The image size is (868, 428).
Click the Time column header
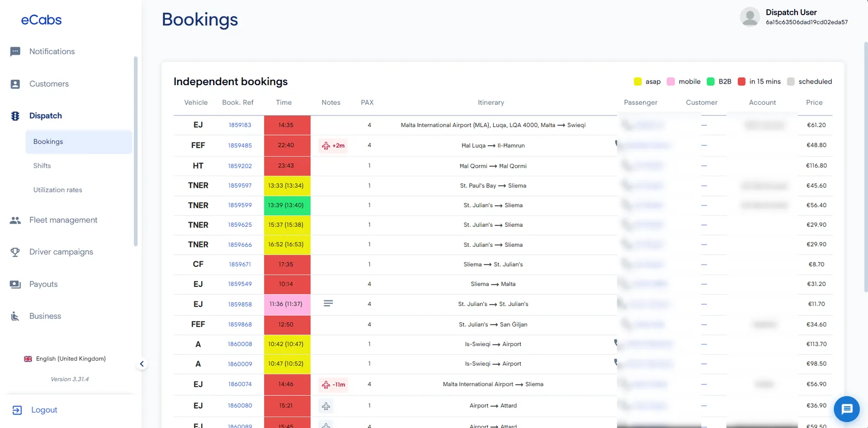(284, 103)
